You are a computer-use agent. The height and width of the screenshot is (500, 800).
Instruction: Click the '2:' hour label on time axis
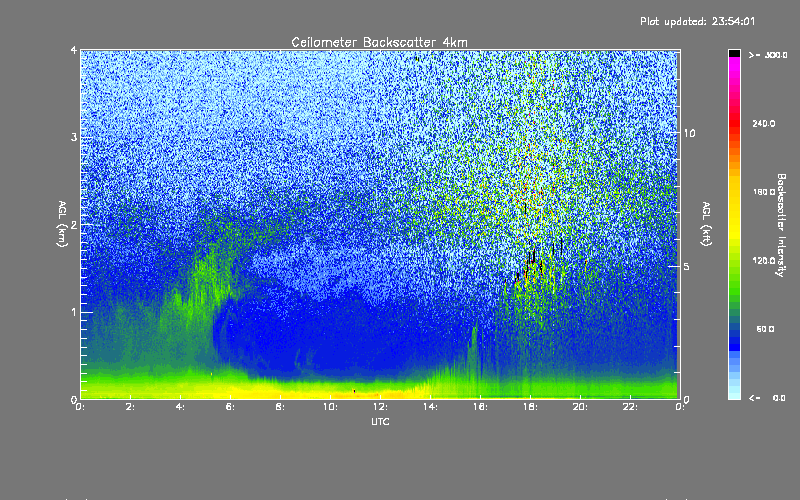tap(130, 407)
